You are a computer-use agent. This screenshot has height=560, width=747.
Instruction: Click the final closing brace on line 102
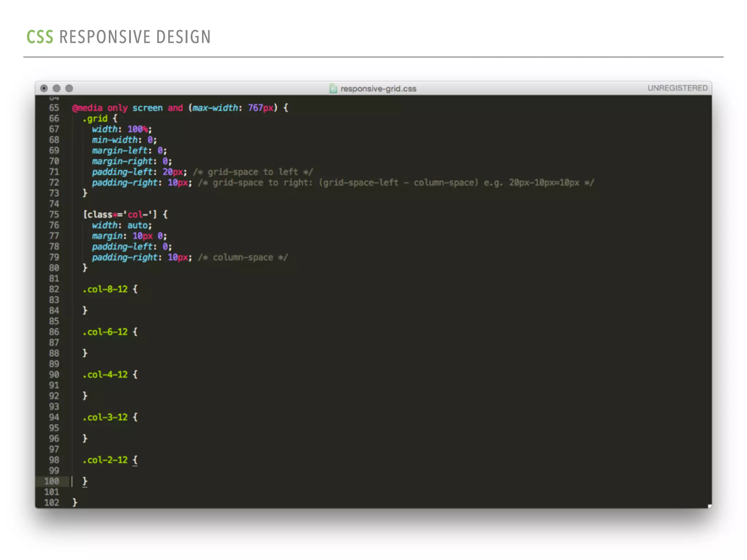(75, 503)
